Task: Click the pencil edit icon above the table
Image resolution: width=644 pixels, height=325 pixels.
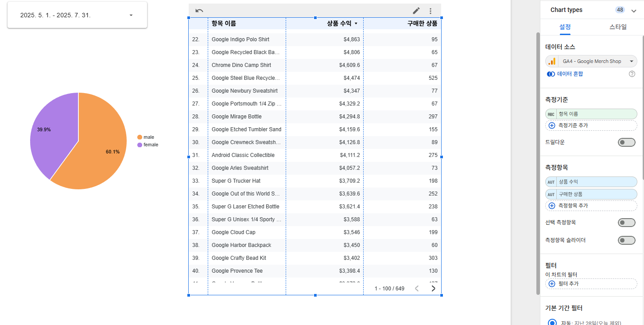Action: tap(416, 11)
